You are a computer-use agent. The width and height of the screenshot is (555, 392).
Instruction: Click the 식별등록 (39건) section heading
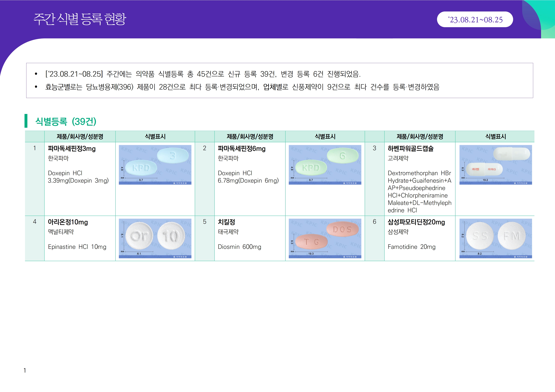[66, 121]
